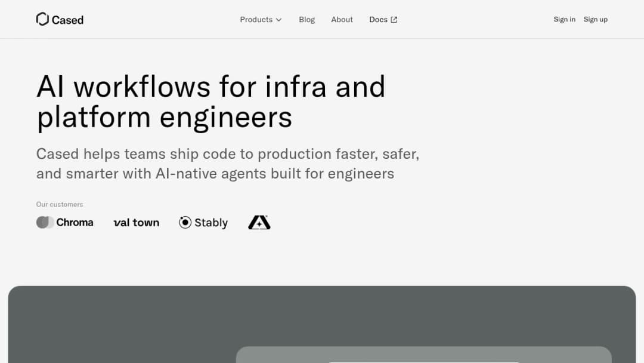Click the external link icon beside Docs

pos(394,19)
